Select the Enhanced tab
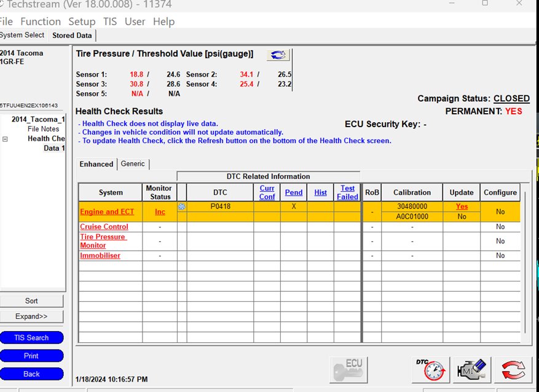 96,164
